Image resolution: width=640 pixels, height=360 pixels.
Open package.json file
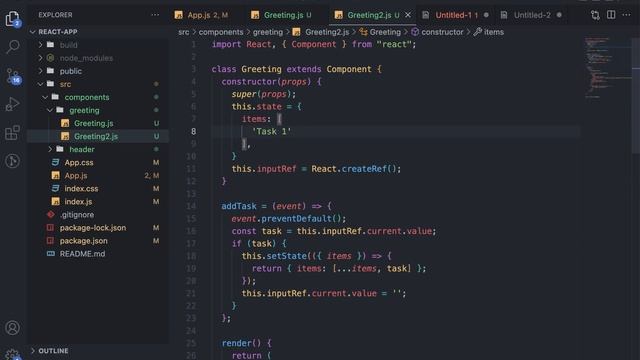(98, 240)
